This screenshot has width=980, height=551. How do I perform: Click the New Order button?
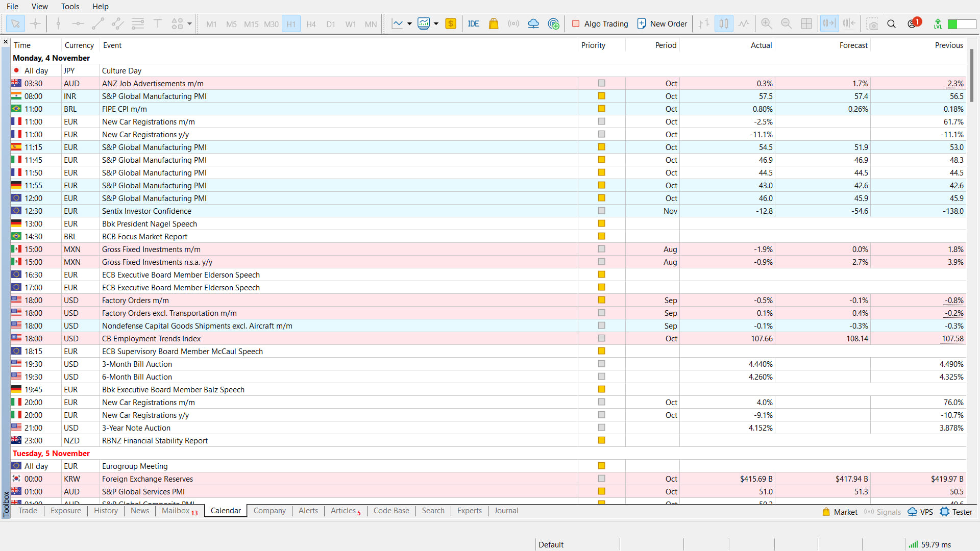pos(663,23)
